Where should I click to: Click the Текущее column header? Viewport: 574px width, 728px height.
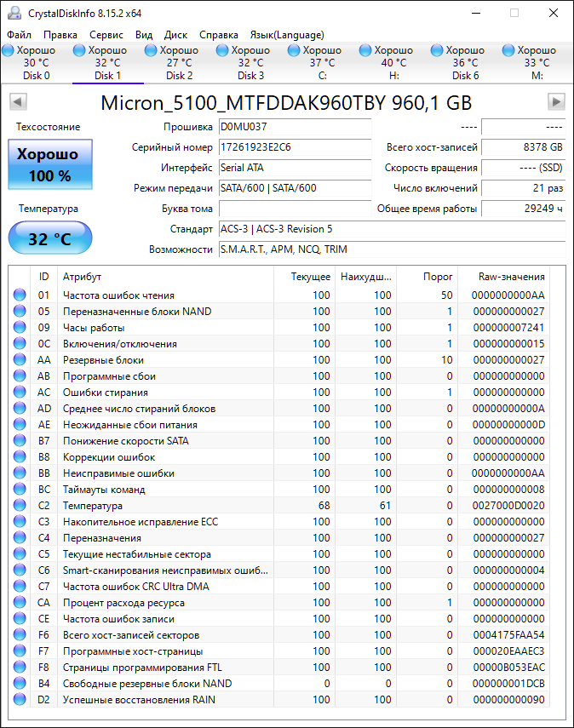pos(305,277)
